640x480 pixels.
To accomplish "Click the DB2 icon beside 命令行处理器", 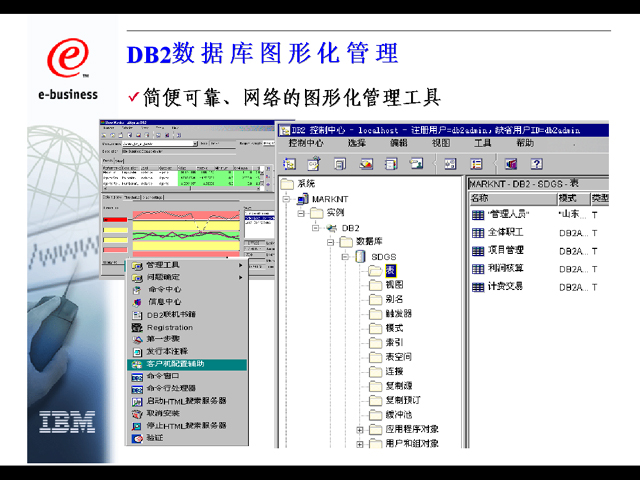I will [x=137, y=389].
